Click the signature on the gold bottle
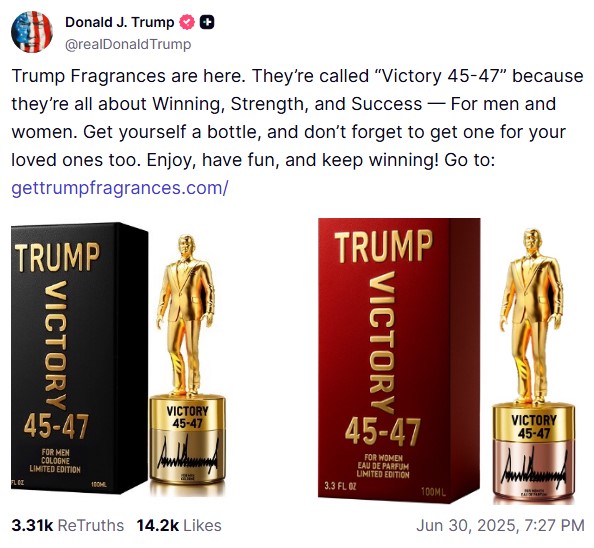The width and height of the screenshot is (594, 548). coord(187,454)
